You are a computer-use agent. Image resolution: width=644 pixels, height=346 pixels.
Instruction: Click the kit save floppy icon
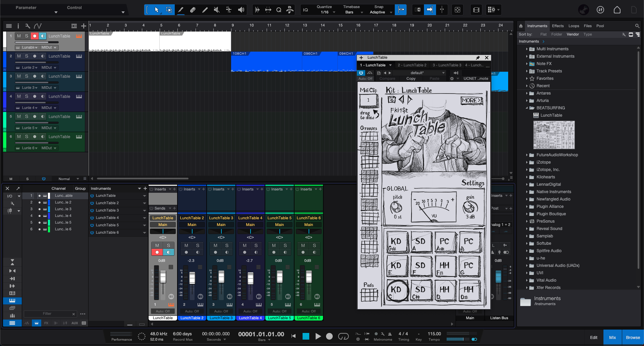[392, 100]
